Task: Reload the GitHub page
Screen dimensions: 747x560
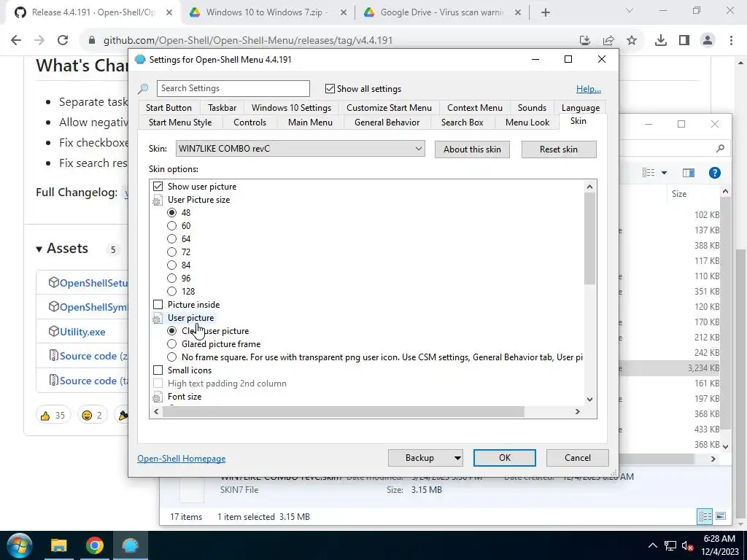Action: click(63, 41)
